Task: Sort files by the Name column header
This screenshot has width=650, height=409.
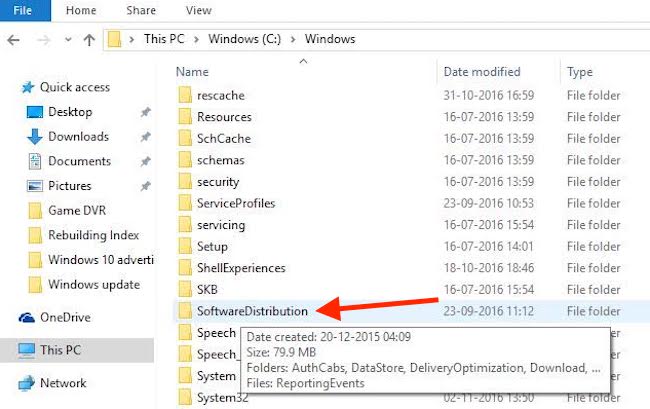Action: coord(192,72)
